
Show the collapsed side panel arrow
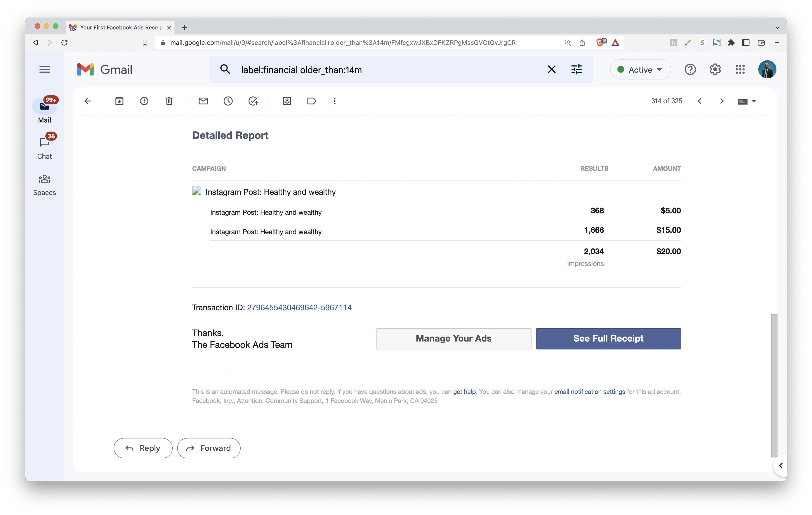point(780,465)
